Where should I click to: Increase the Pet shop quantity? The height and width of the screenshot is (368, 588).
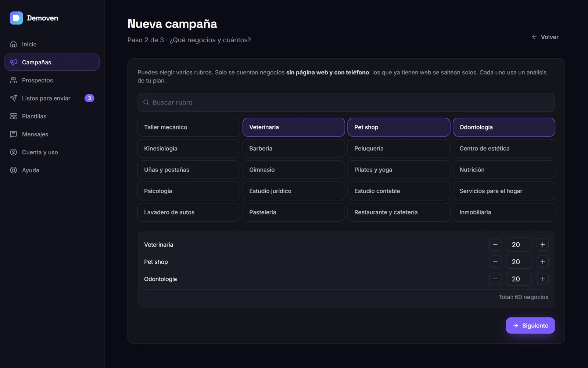542,262
